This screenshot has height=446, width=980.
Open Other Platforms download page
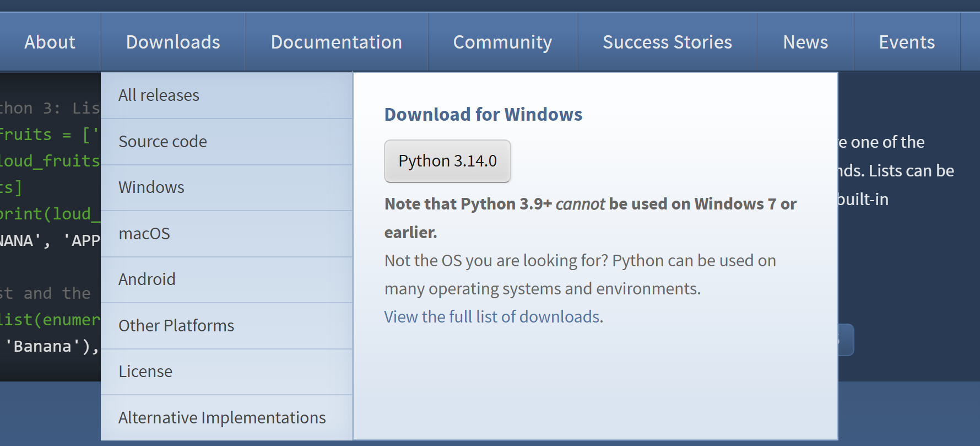click(x=226, y=326)
